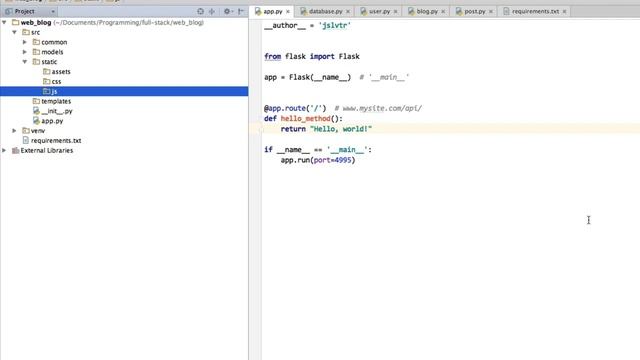The width and height of the screenshot is (640, 360).
Task: Close the app.py tab
Action: (288, 12)
